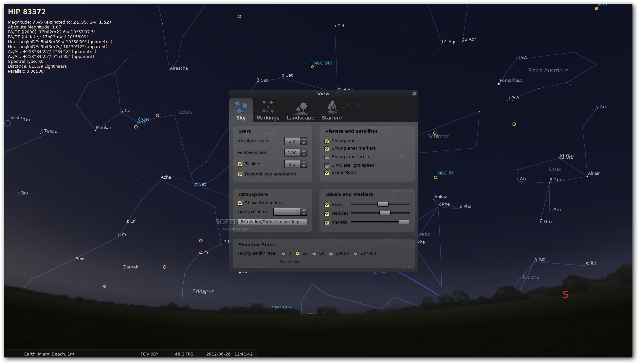This screenshot has height=364, width=639.
Task: Click the Light pollution value field
Action: pyautogui.click(x=287, y=212)
